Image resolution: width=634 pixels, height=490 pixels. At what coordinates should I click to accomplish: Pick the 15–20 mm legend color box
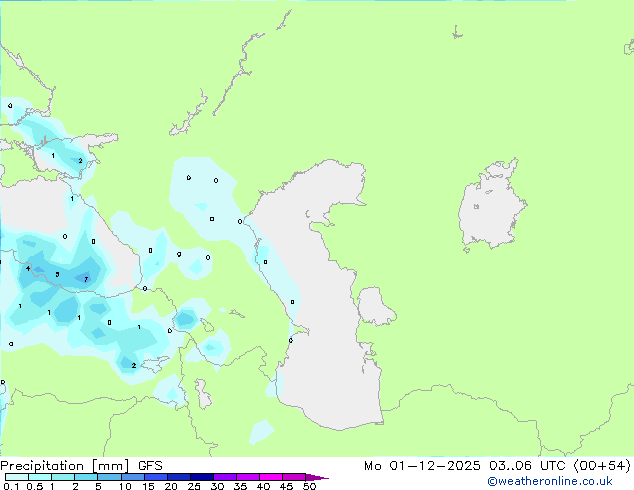pos(156,477)
